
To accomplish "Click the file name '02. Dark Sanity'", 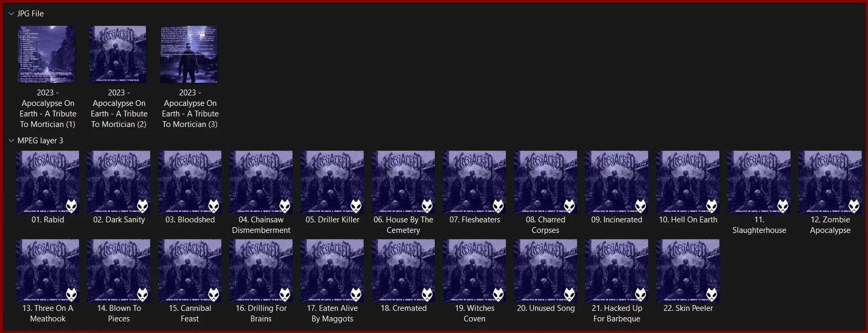I will 119,220.
